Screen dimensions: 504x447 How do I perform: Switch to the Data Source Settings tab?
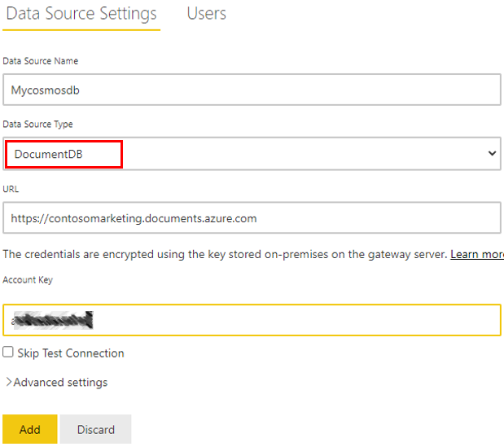pyautogui.click(x=81, y=14)
